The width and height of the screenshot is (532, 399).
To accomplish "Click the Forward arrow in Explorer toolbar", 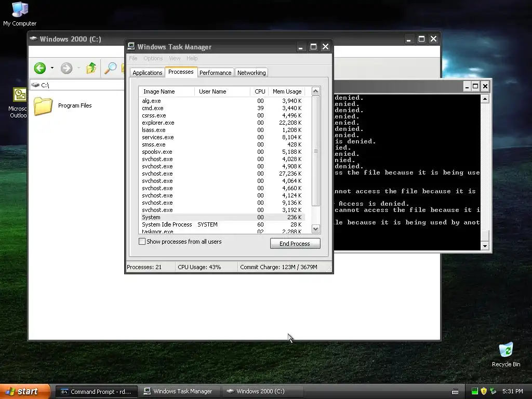I will pyautogui.click(x=66, y=68).
